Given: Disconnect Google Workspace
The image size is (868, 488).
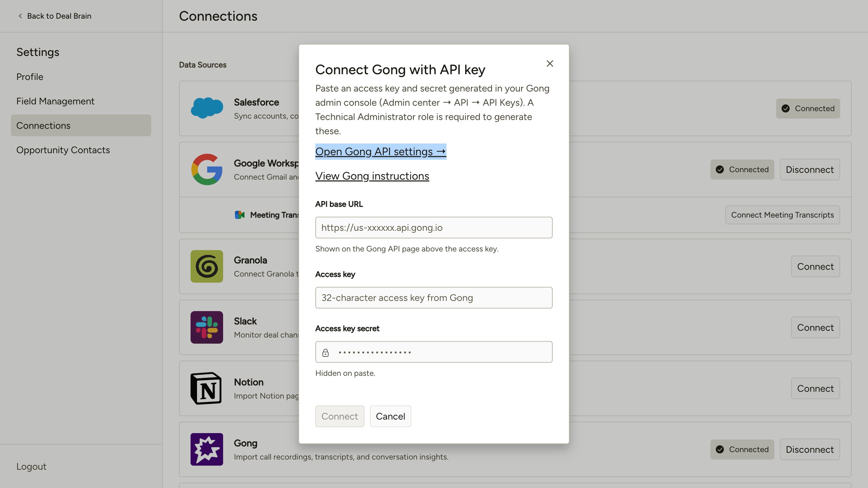Looking at the screenshot, I should tap(810, 169).
